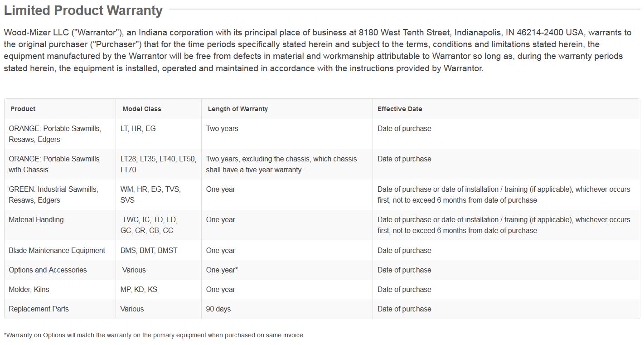Image resolution: width=644 pixels, height=345 pixels.
Task: Click Date of purchase in Options row
Action: (404, 270)
